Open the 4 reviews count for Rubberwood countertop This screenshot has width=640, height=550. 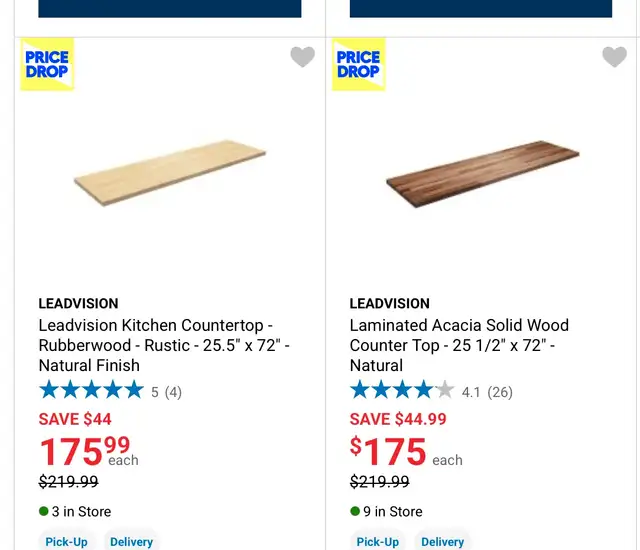pyautogui.click(x=173, y=392)
